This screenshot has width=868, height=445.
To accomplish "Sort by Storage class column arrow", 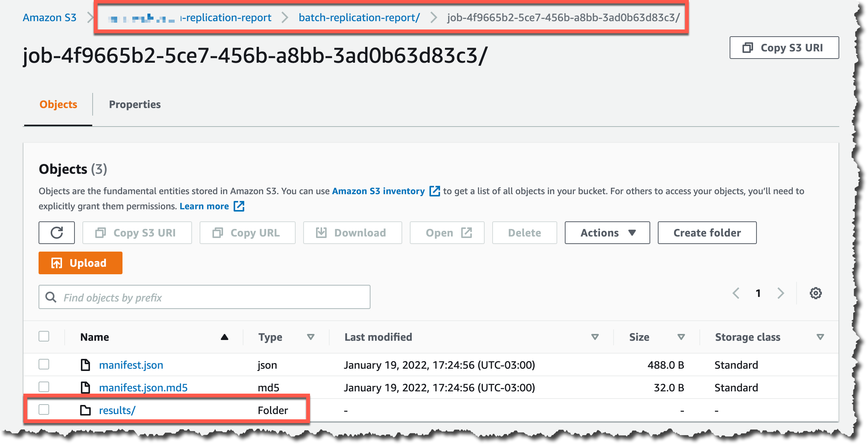I will coord(820,337).
